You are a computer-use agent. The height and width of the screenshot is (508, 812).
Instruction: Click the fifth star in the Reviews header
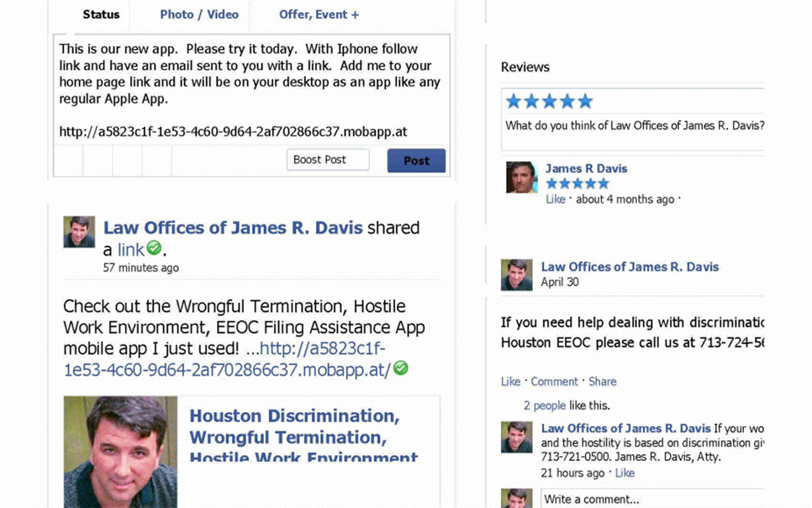[584, 100]
